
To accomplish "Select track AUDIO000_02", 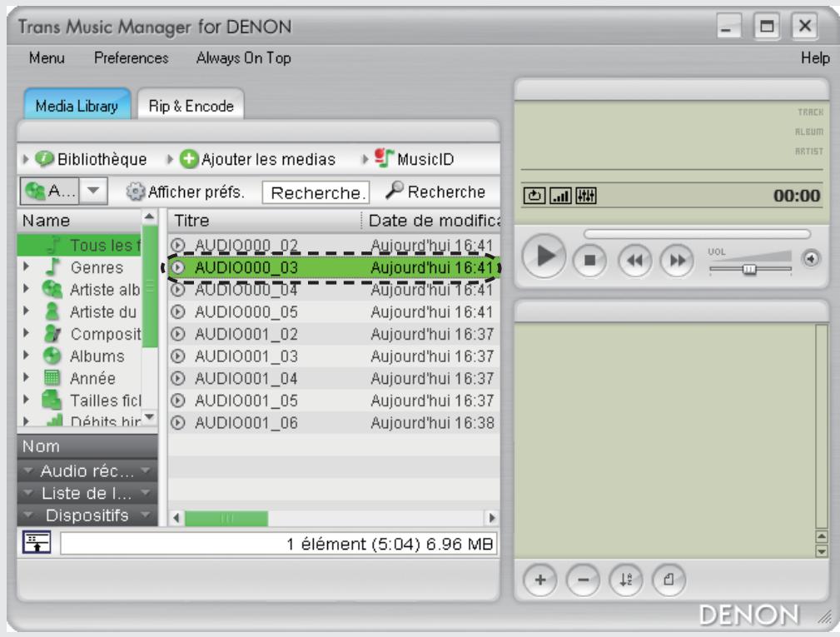I will tap(335, 245).
